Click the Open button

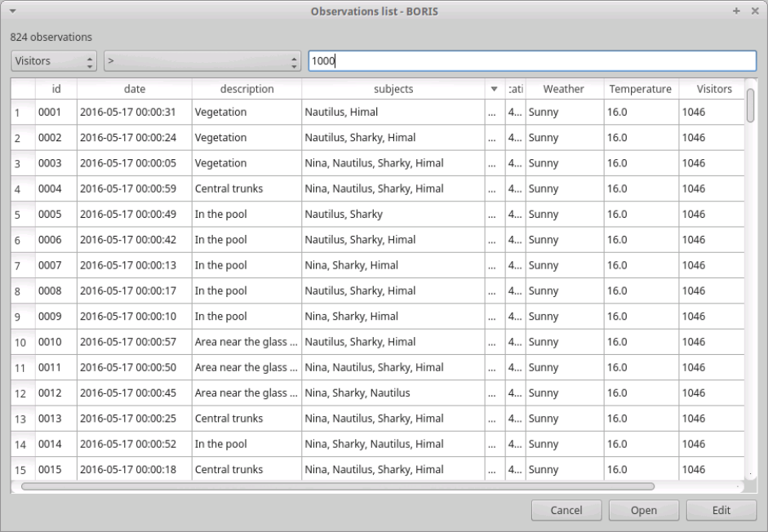[644, 510]
